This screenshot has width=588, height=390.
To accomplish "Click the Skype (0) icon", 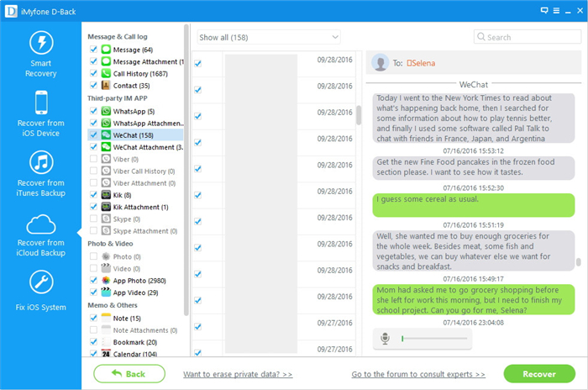I will point(106,219).
